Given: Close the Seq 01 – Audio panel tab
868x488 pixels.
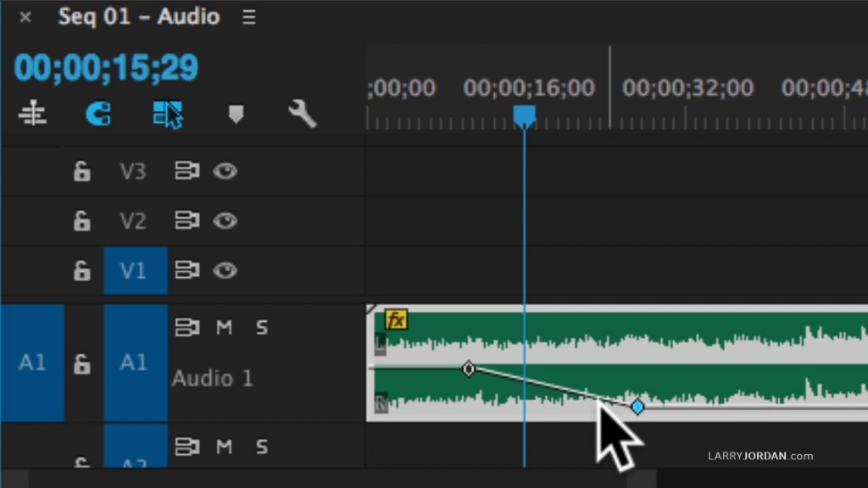Looking at the screenshot, I should coord(25,17).
